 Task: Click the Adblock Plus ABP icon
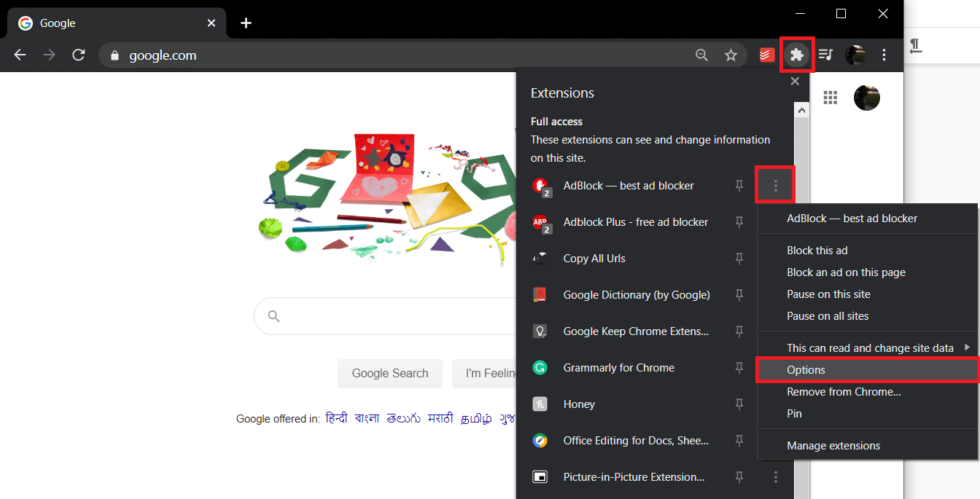point(541,223)
